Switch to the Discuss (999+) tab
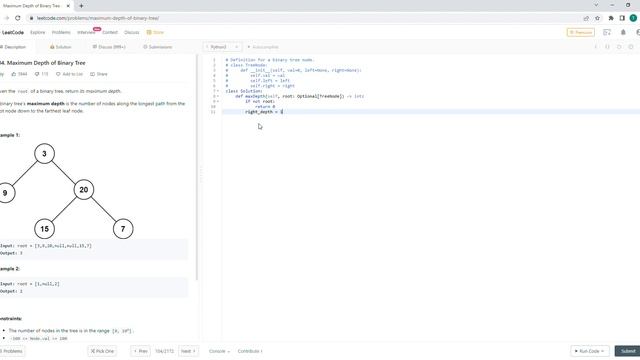 [x=109, y=47]
